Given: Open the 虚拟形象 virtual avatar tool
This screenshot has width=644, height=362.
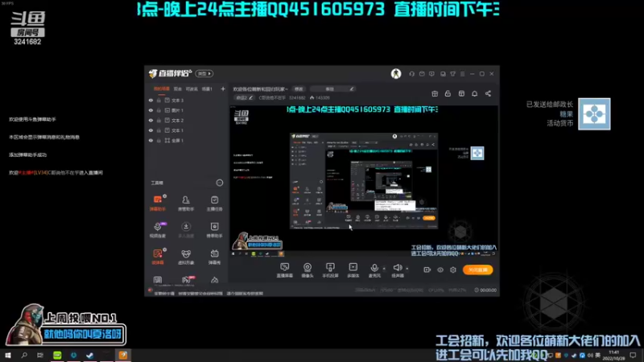Looking at the screenshot, I should [186, 257].
